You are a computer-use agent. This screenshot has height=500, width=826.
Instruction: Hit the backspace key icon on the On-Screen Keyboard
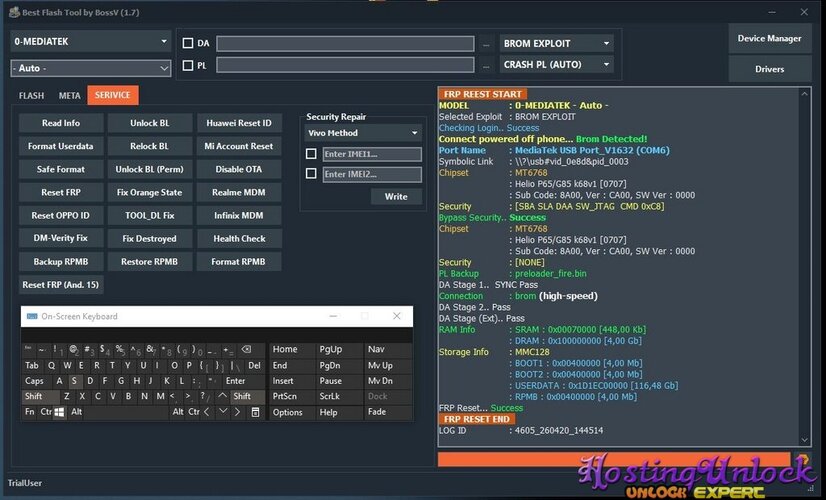[x=245, y=349]
